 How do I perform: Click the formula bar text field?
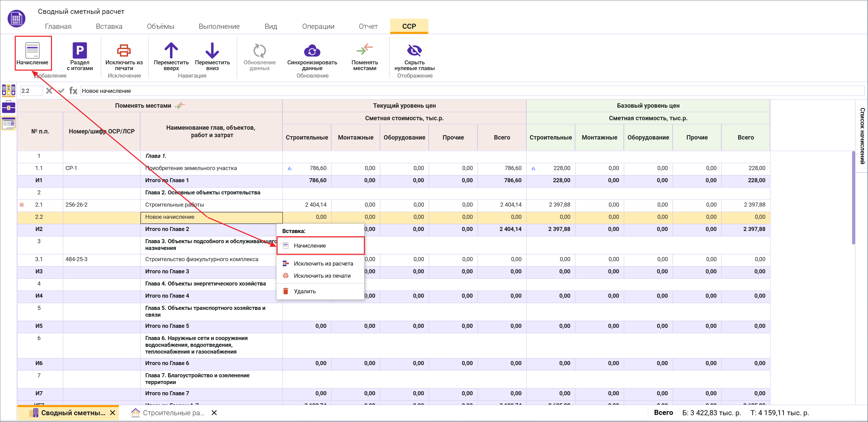coord(471,91)
